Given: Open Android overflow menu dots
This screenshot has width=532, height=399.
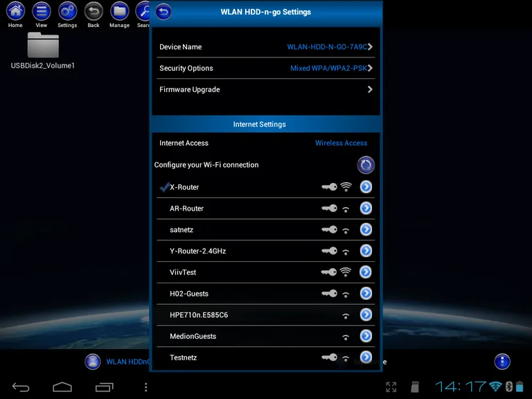Looking at the screenshot, I should [146, 387].
